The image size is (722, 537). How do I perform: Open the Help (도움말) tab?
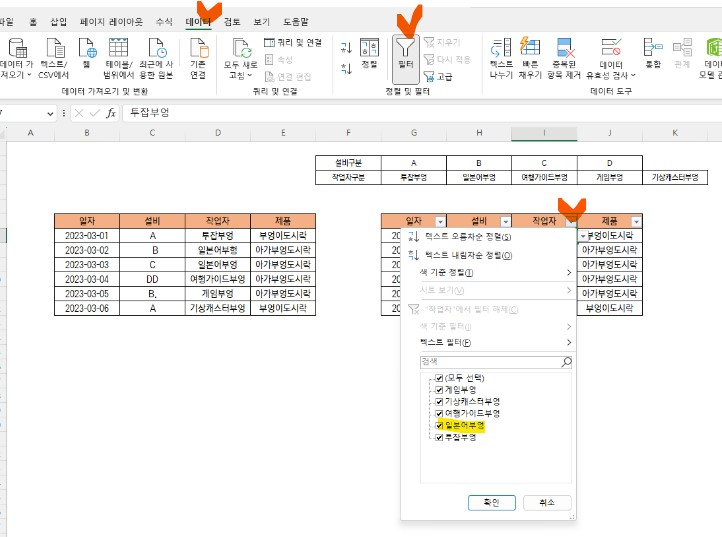(x=295, y=22)
